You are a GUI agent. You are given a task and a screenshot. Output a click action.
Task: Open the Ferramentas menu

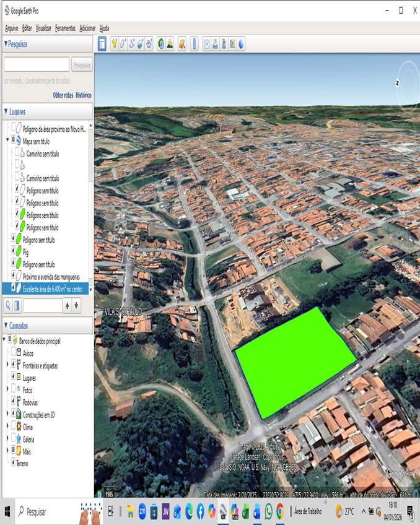65,28
